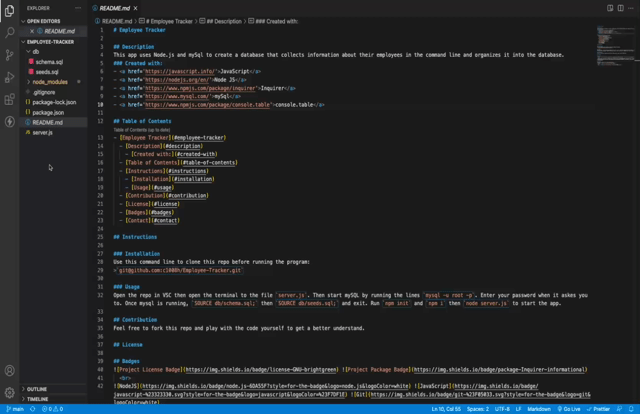640x414 pixels.
Task: Click the license-GNU-brightgreen shields.io link
Action: tap(261, 369)
